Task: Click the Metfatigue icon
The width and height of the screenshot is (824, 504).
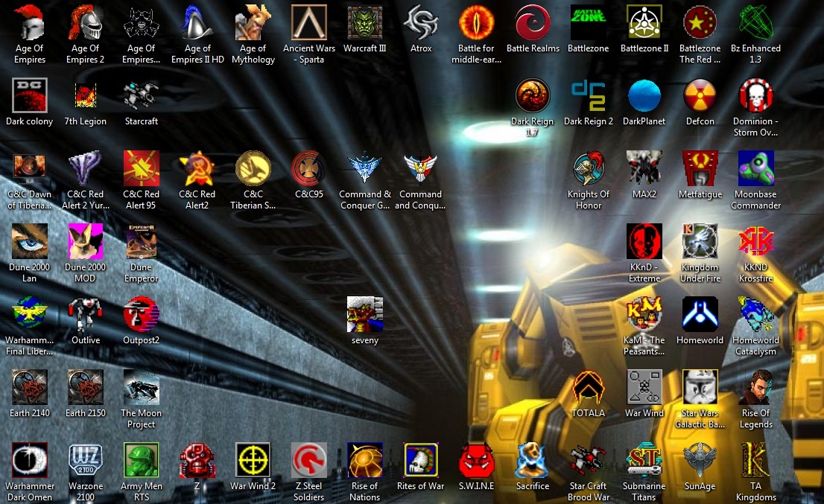Action: coord(700,168)
